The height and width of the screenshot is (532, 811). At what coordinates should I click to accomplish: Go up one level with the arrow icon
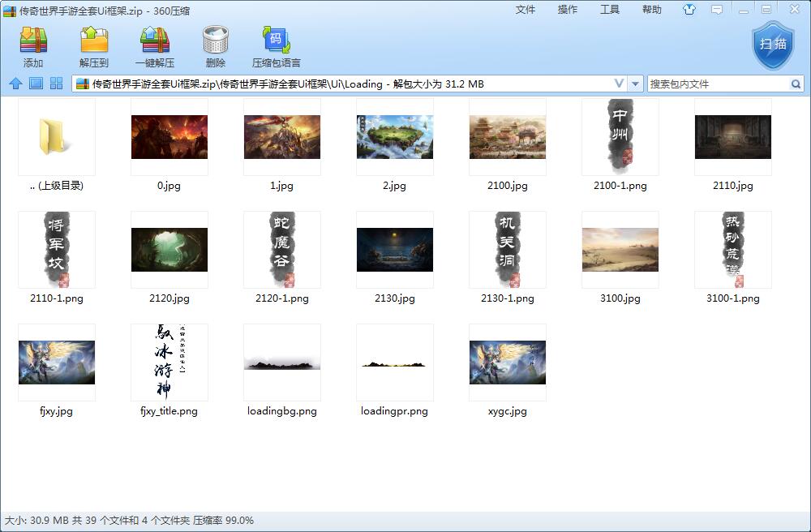click(x=15, y=84)
